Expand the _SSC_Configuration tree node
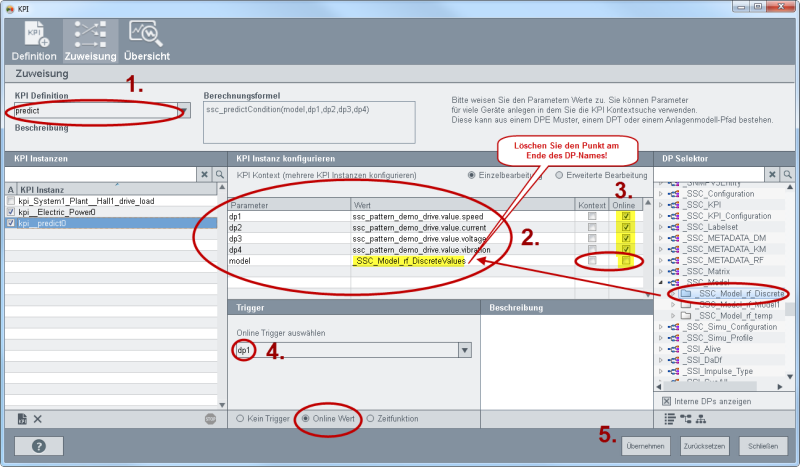The height and width of the screenshot is (467, 800). [x=661, y=194]
